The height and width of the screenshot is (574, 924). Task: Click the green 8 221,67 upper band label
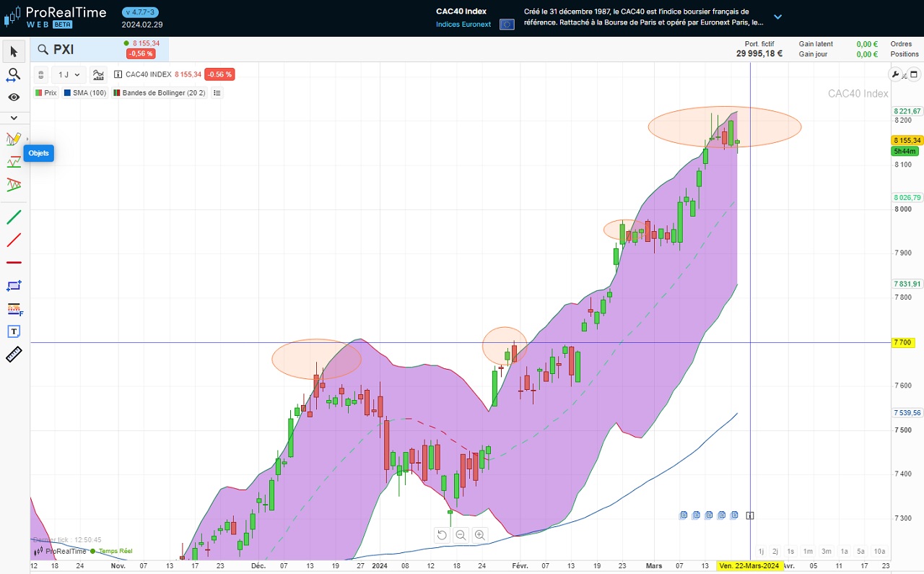click(x=907, y=111)
